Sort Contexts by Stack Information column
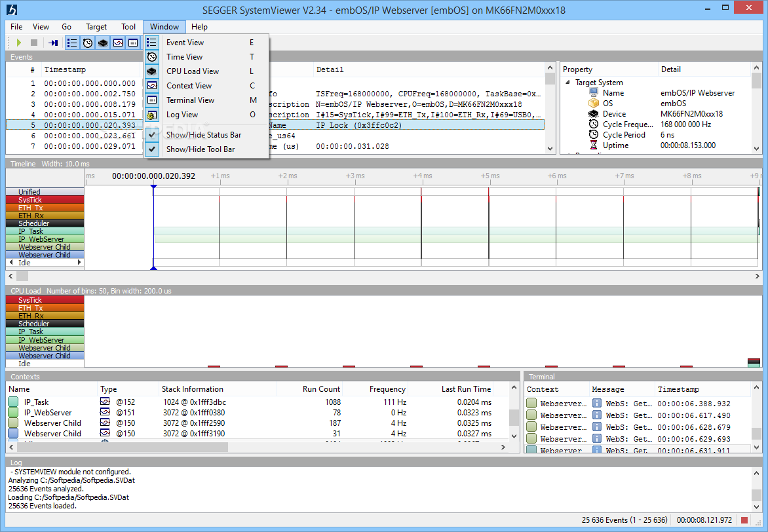The image size is (768, 532). pos(218,389)
